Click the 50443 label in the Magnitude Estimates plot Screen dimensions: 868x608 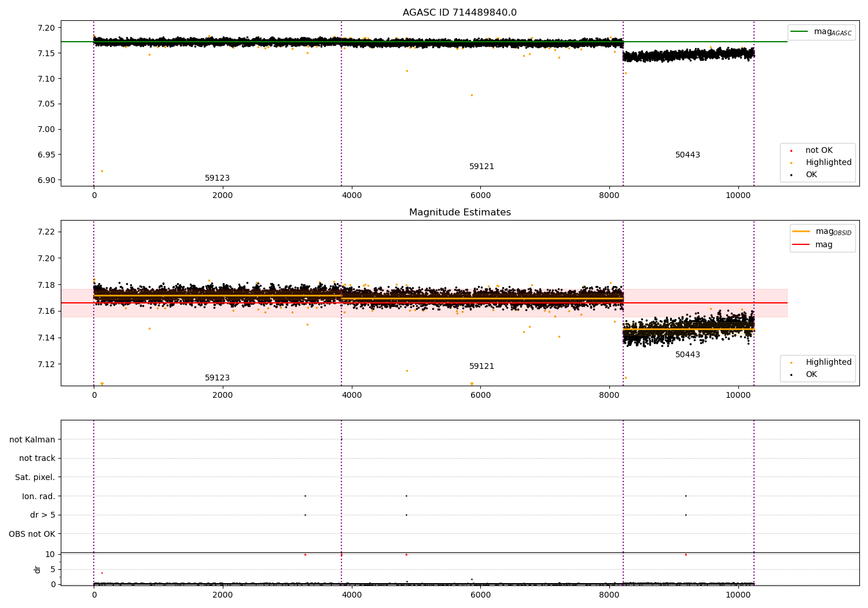687,355
